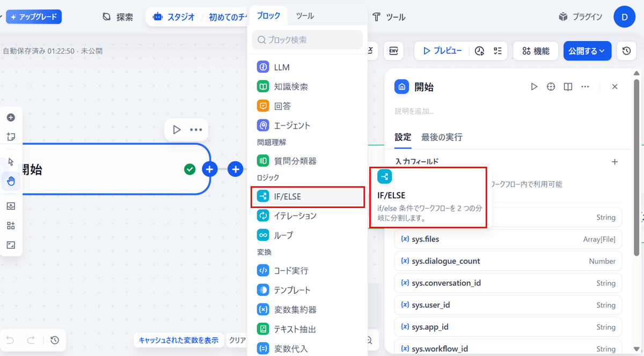Screen dimensions: 644x356
Task: Open ツール in the top navigation
Action: pos(389,17)
